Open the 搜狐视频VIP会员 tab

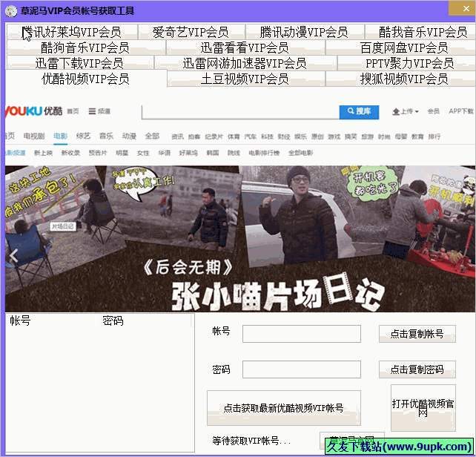coord(400,79)
